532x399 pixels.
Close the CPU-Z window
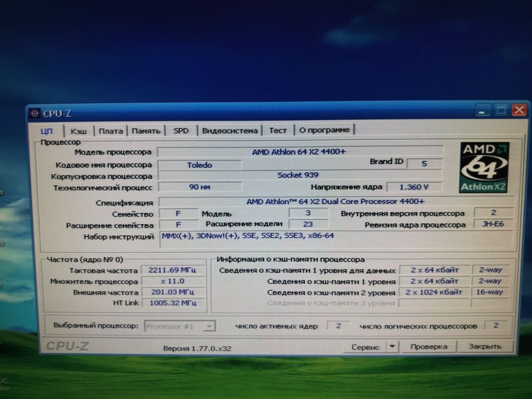point(519,109)
